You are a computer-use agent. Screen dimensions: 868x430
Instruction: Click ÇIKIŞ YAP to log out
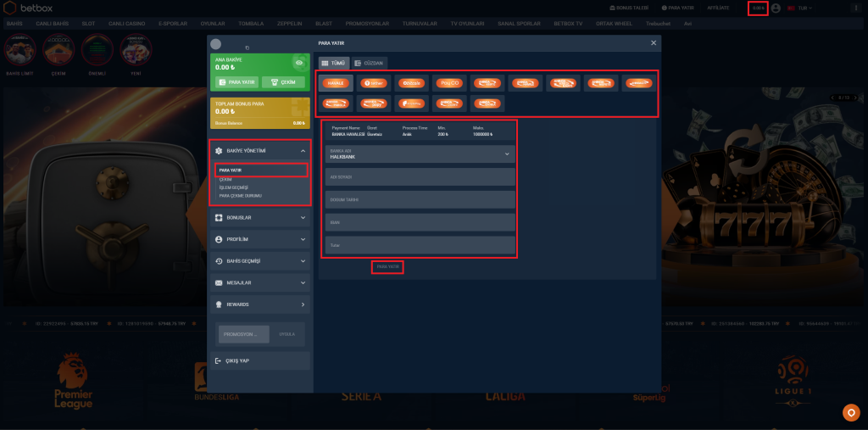(x=260, y=360)
